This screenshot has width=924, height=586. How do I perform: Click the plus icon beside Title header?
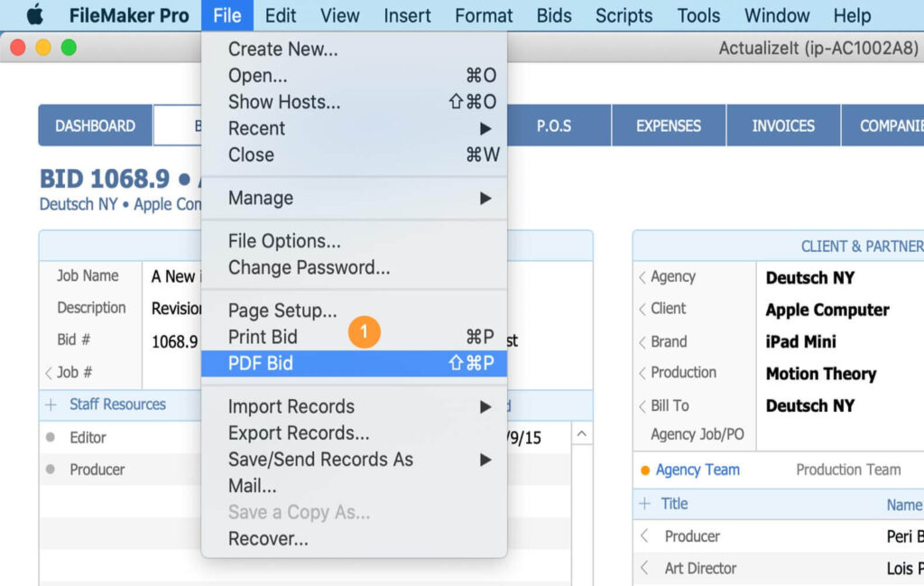[x=644, y=504]
